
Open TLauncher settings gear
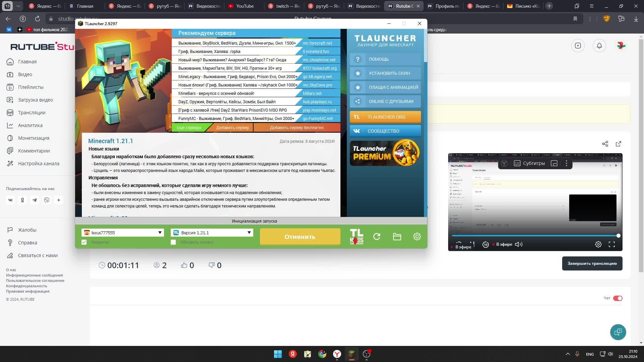point(417,237)
